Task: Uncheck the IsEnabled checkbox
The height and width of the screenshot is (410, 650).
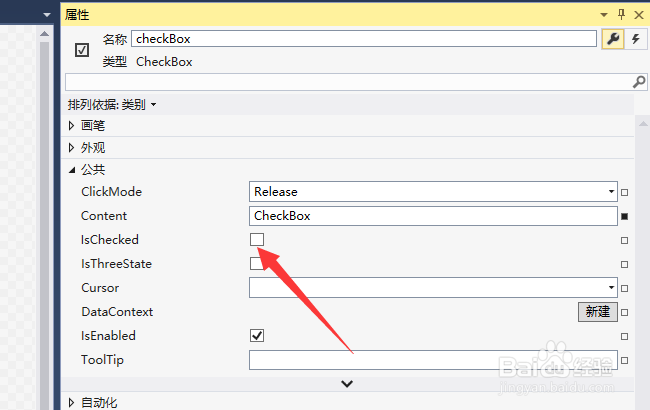Action: [x=257, y=336]
